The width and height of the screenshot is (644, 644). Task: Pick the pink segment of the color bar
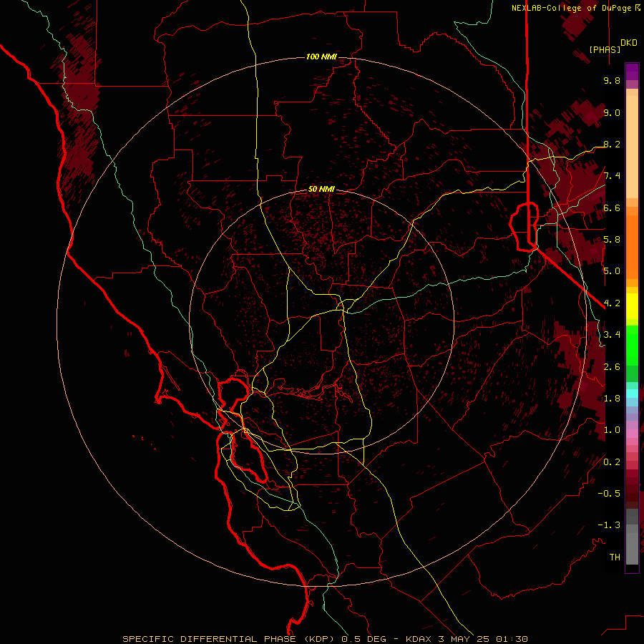point(632,433)
